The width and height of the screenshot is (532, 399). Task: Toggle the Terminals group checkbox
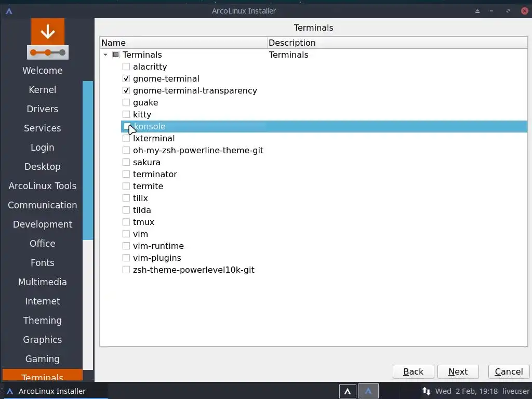(116, 55)
